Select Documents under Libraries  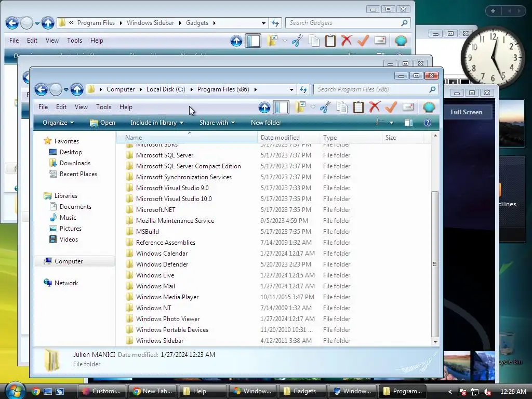pos(75,207)
